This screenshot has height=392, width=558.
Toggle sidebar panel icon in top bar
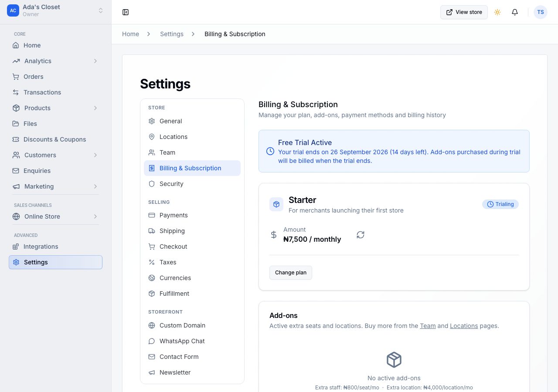point(126,12)
